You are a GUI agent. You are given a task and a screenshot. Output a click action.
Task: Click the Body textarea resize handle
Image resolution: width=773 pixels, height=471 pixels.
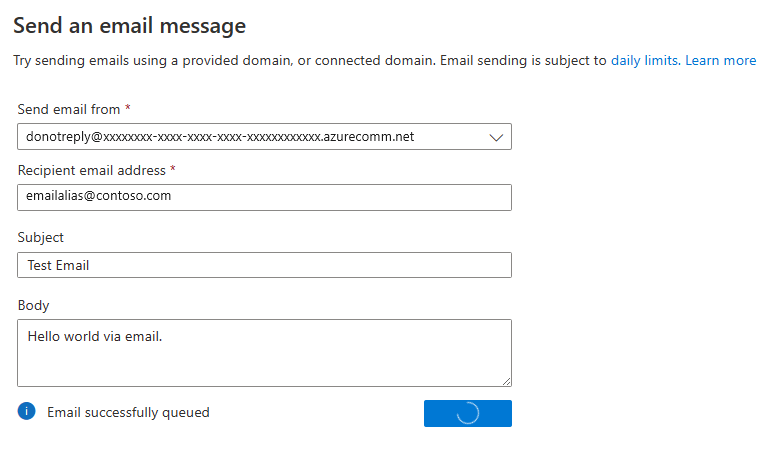coord(506,381)
